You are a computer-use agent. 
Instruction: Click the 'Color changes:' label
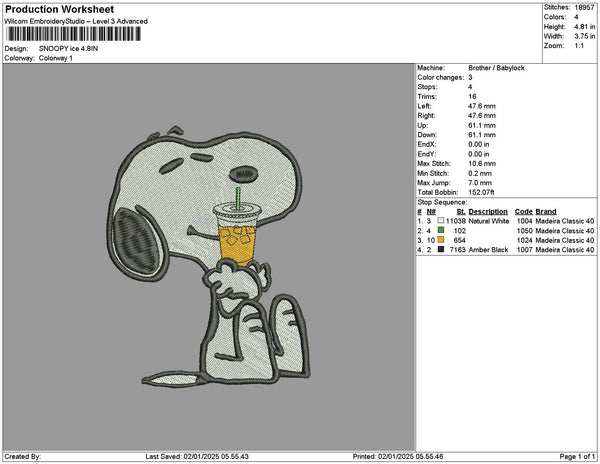[x=440, y=78]
